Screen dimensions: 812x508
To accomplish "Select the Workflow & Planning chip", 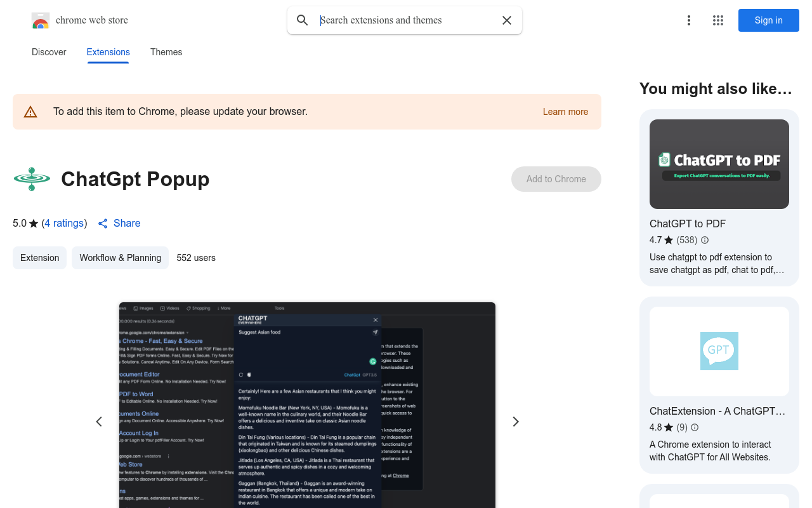I will click(120, 258).
